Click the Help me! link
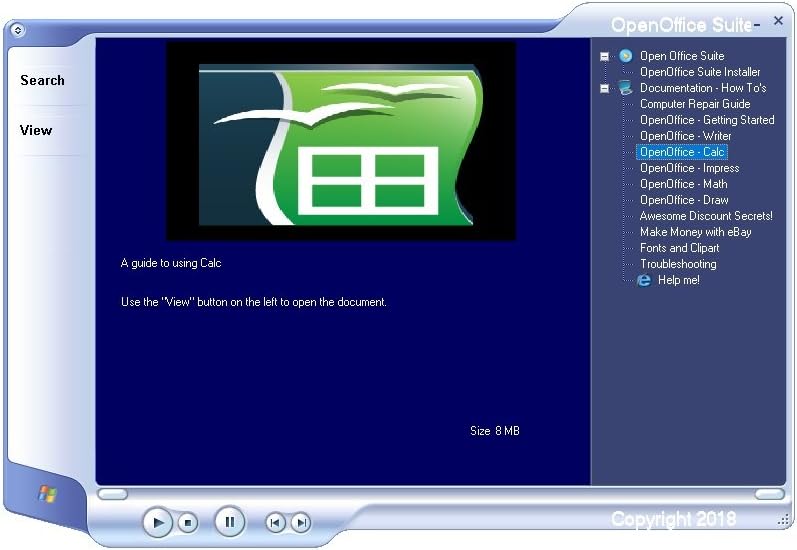Screen dimensions: 797x550 (x=678, y=280)
